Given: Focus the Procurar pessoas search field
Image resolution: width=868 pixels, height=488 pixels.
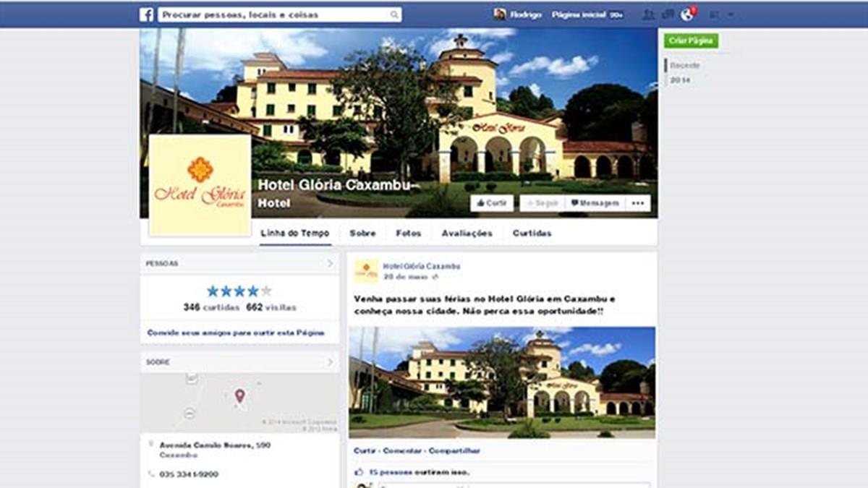Looking at the screenshot, I should pyautogui.click(x=275, y=14).
